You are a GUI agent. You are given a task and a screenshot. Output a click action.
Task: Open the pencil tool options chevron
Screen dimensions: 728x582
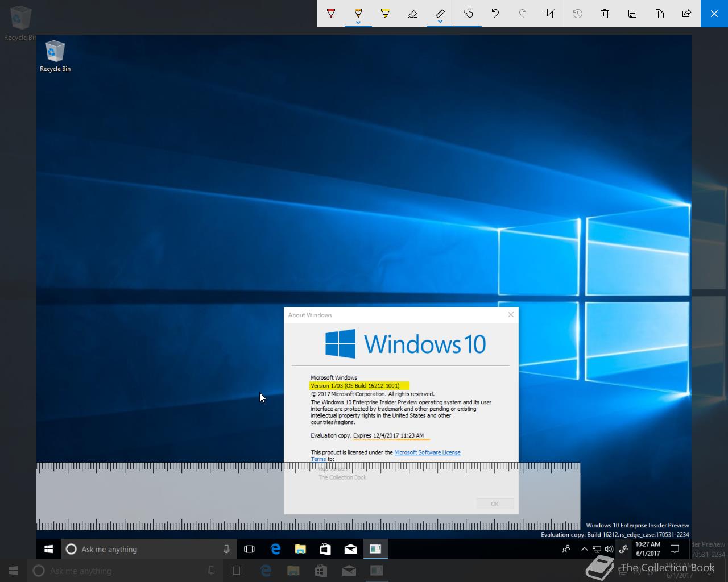coord(358,23)
